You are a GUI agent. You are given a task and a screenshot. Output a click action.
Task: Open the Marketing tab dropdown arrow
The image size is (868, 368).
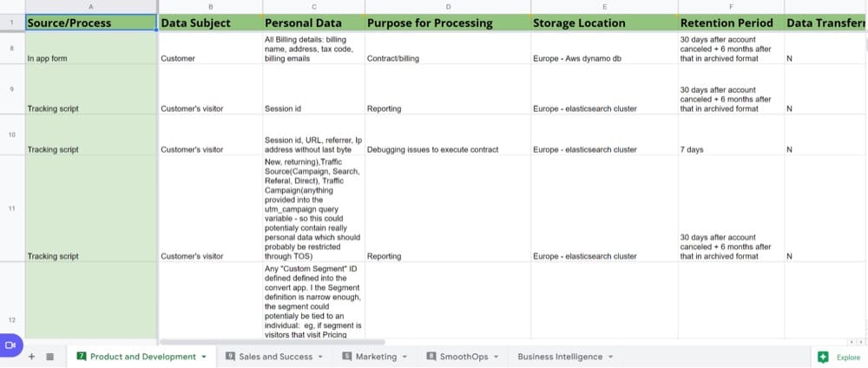click(x=404, y=357)
